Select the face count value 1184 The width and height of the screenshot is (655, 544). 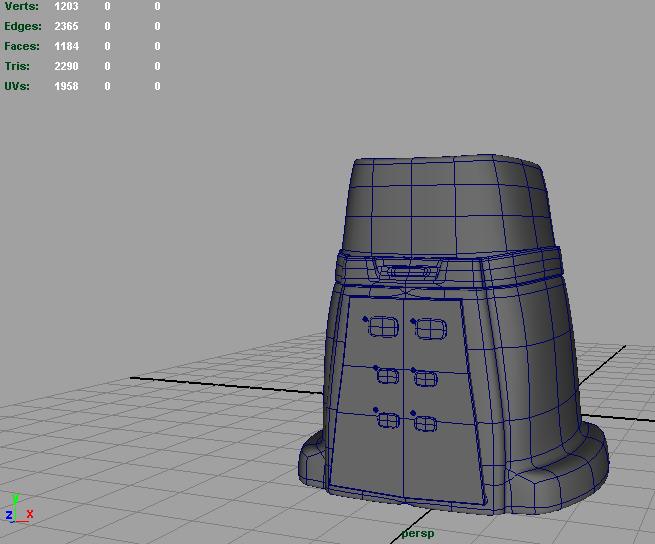[66, 46]
